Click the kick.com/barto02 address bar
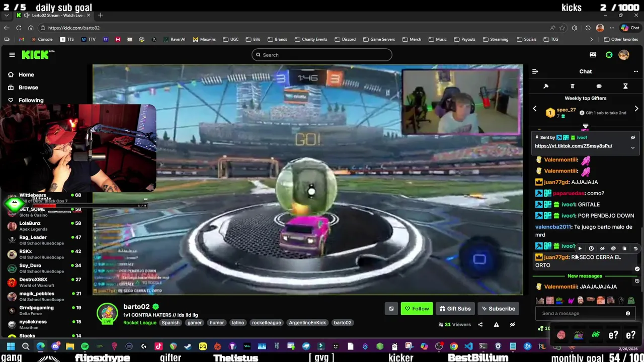The height and width of the screenshot is (362, 644). pyautogui.click(x=297, y=28)
